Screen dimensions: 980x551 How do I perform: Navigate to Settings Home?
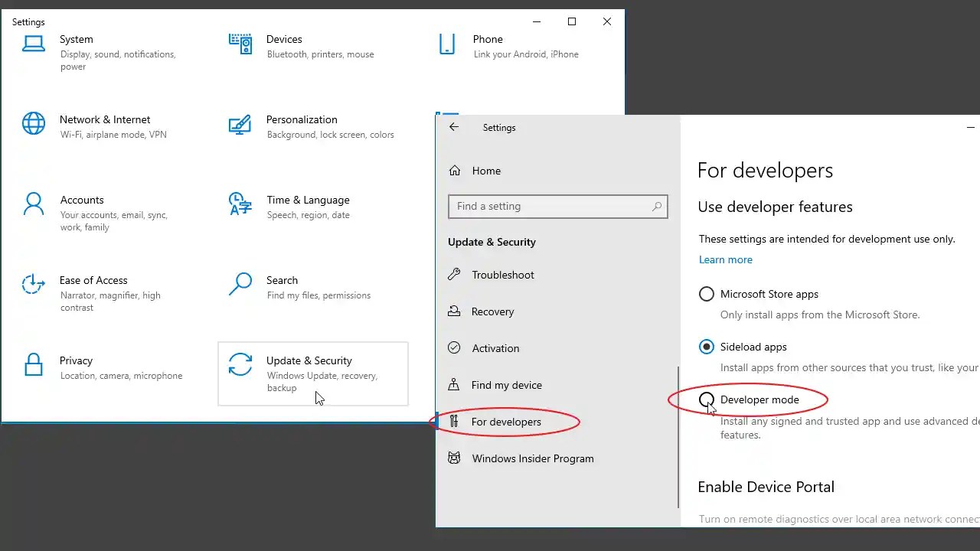click(x=486, y=170)
